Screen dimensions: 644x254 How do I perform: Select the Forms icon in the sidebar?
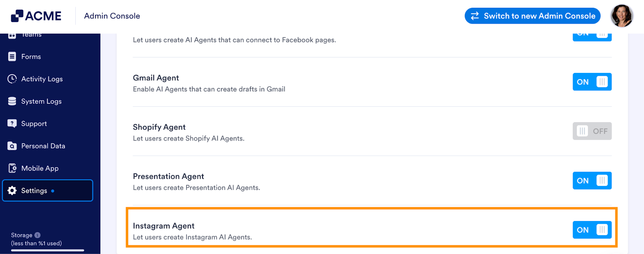(x=12, y=56)
